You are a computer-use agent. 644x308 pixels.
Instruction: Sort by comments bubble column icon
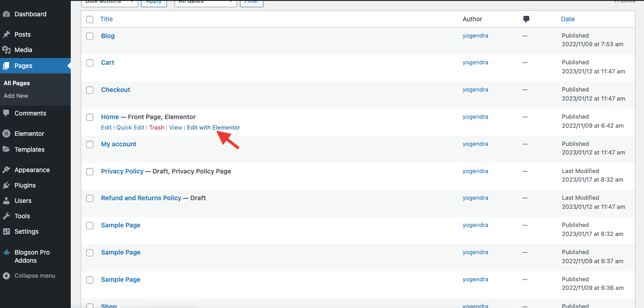tap(526, 19)
